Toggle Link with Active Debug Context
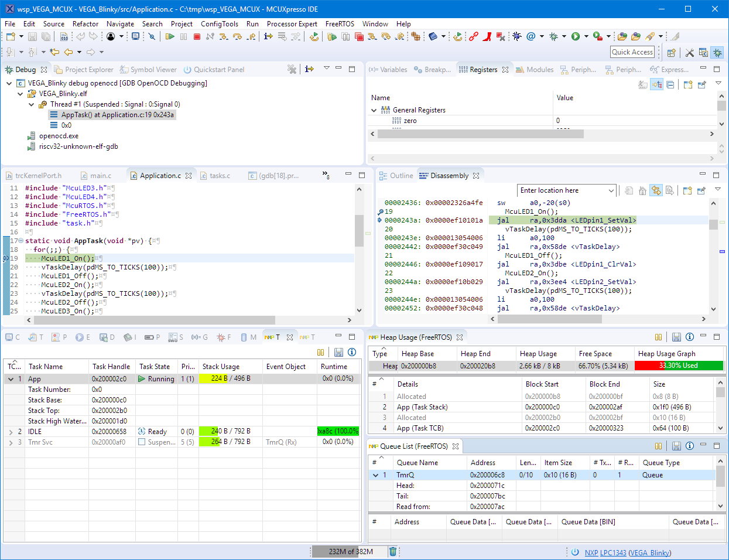 (x=656, y=190)
